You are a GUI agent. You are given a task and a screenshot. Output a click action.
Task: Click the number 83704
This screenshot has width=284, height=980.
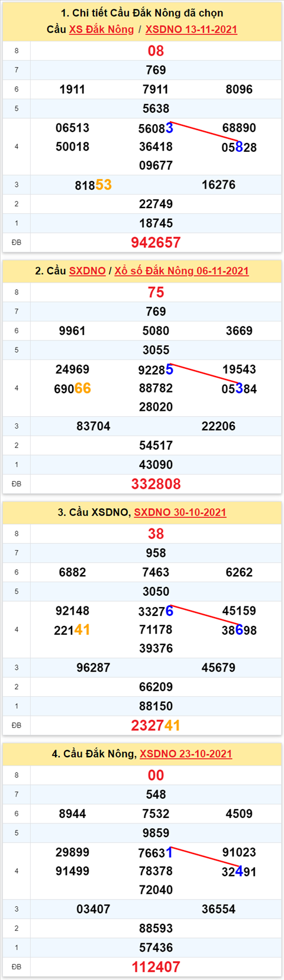coord(93,426)
